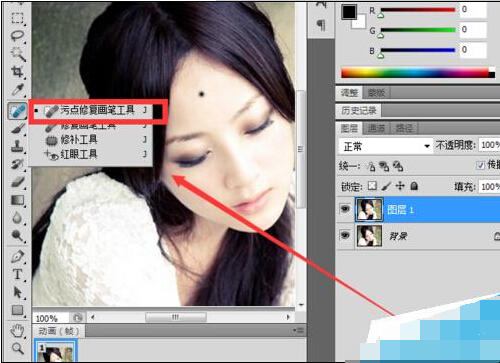Click the color spectrum ramp bar
Image resolution: width=500 pixels, height=363 pixels.
[x=418, y=72]
